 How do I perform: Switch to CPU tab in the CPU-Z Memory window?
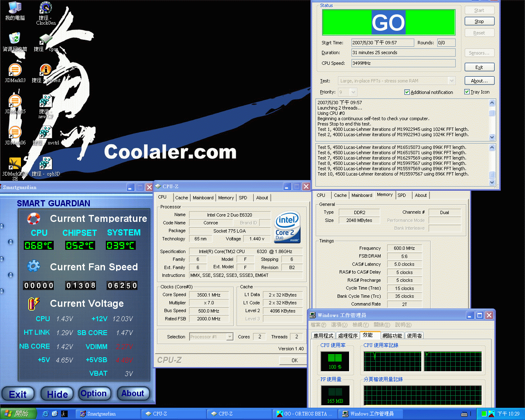point(321,195)
